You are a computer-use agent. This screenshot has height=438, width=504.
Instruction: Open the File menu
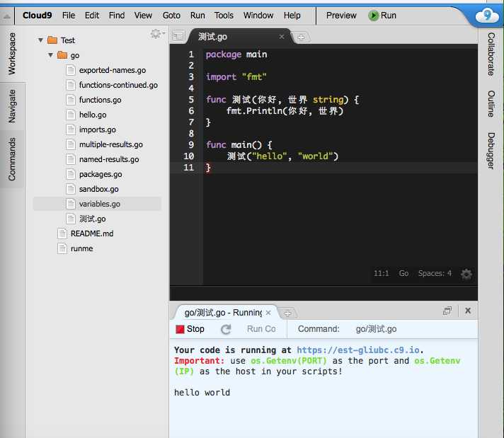click(69, 16)
